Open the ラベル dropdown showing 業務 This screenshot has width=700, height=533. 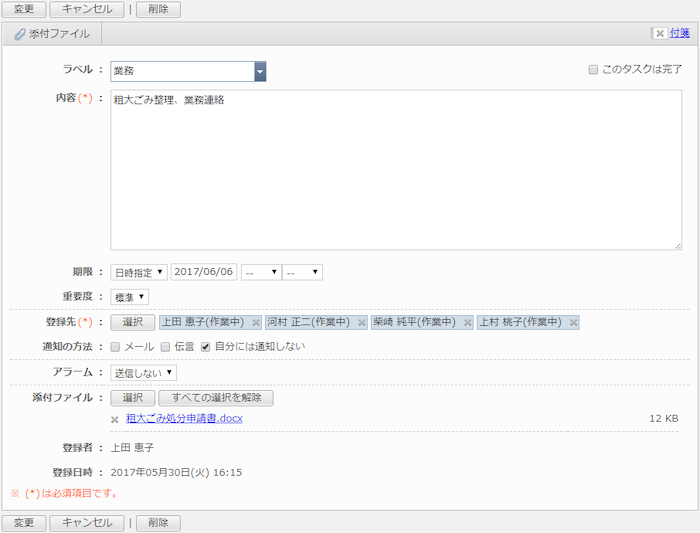coord(187,71)
